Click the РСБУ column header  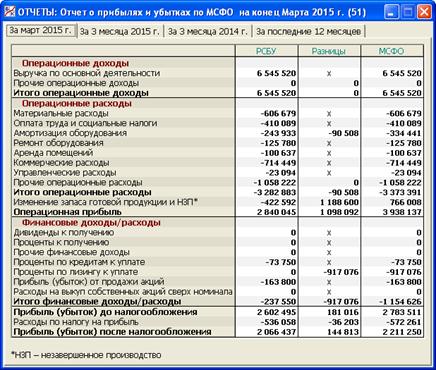pos(266,51)
